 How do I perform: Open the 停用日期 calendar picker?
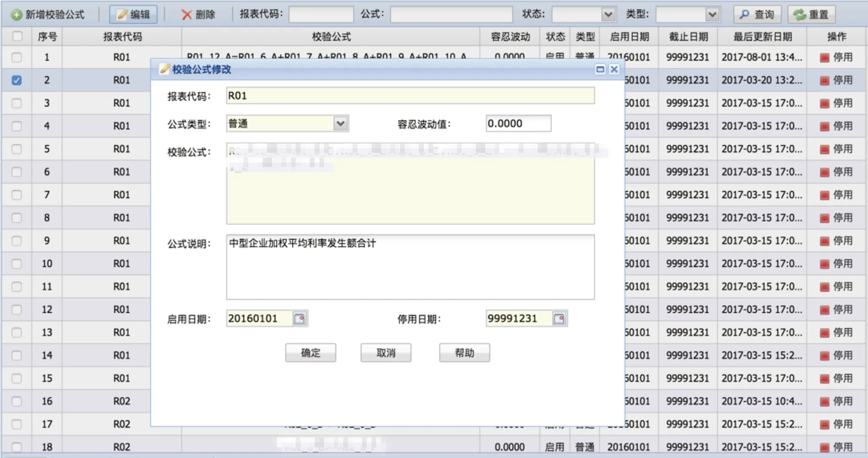point(559,319)
